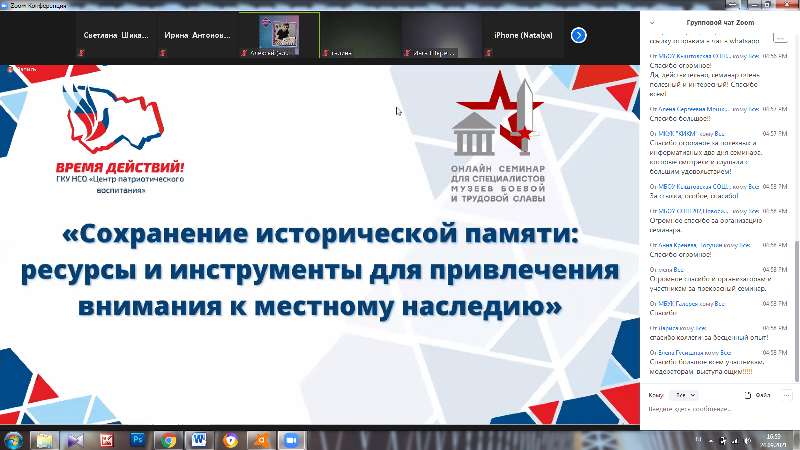
Task: Click the ВРЕМЯ ДЕЙСТВИЙ! logo on slide
Action: pos(120,139)
